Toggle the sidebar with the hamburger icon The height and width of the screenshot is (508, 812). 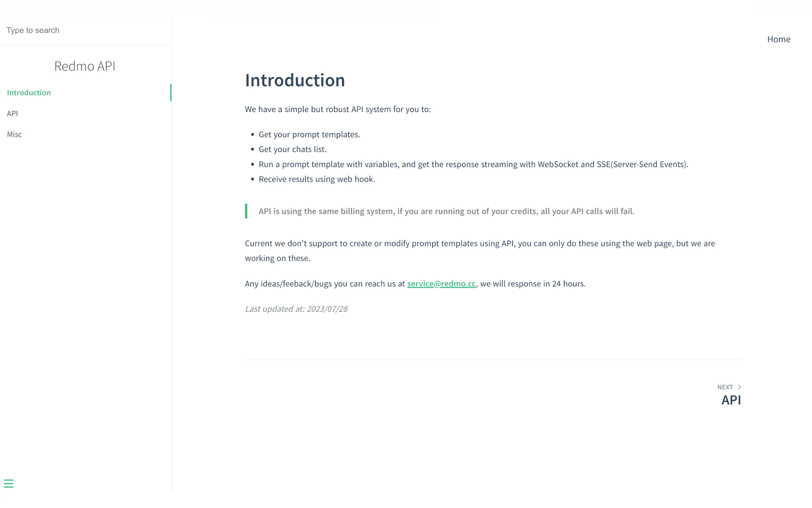(9, 483)
